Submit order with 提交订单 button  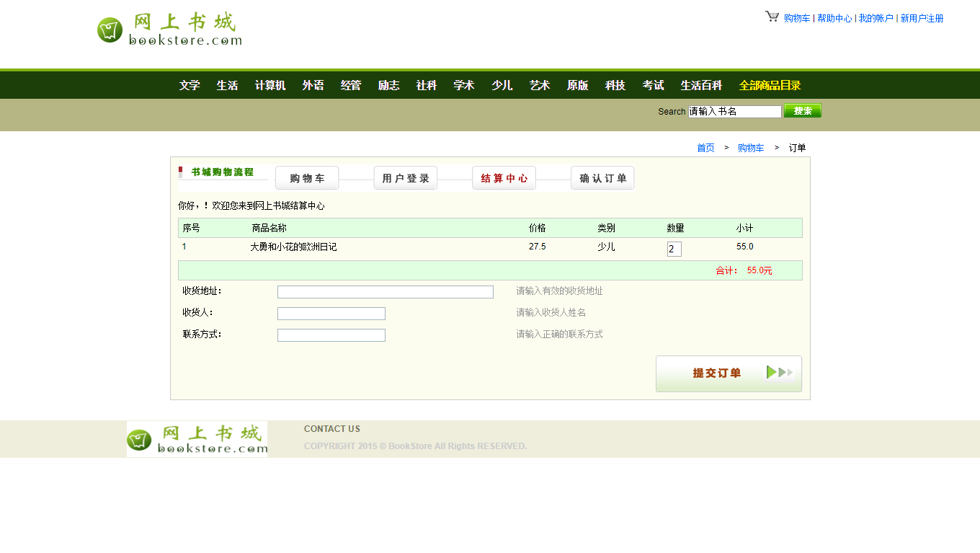[729, 373]
